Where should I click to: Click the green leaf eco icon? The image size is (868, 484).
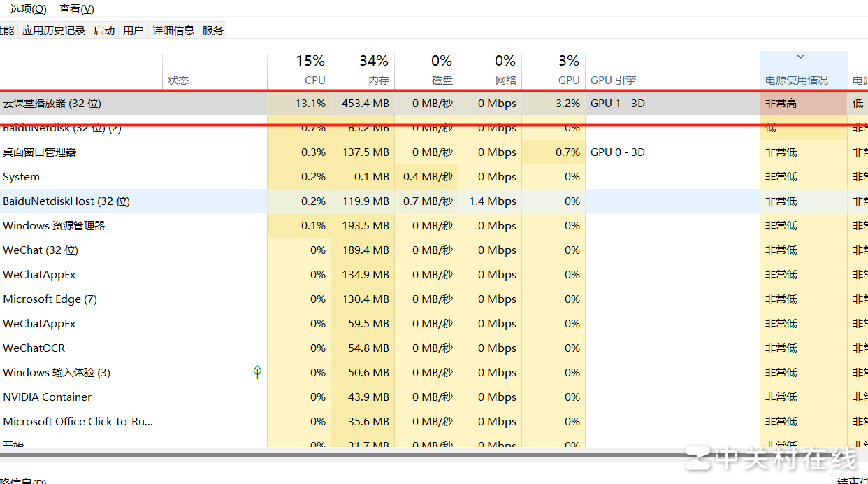pos(257,372)
